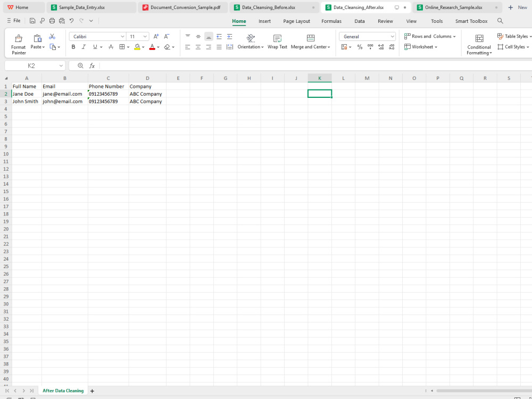Open the search magnifier after Smart Toolbox

(500, 21)
